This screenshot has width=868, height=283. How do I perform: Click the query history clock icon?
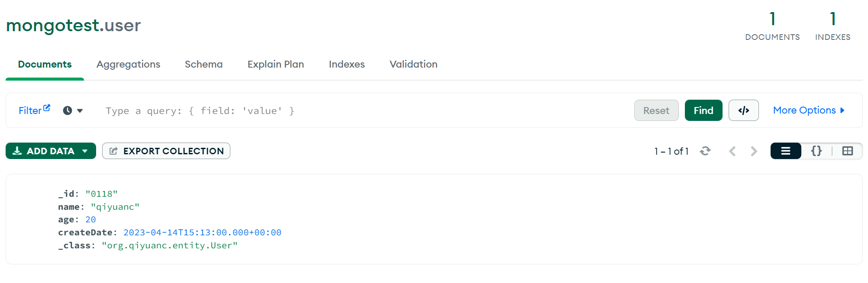click(68, 111)
